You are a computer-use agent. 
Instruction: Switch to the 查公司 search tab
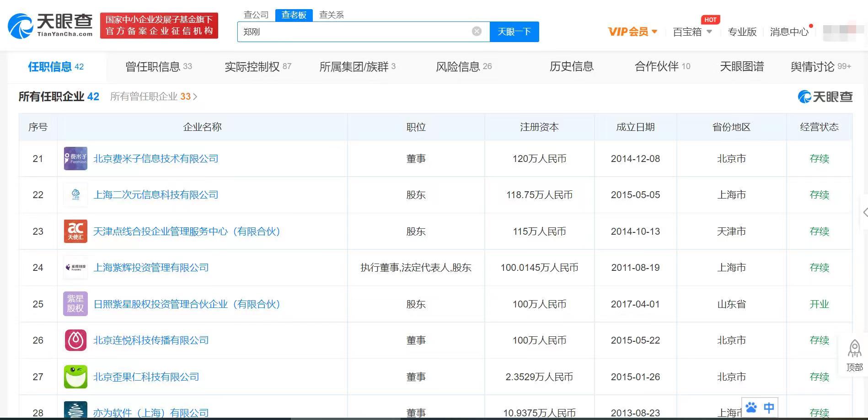256,15
